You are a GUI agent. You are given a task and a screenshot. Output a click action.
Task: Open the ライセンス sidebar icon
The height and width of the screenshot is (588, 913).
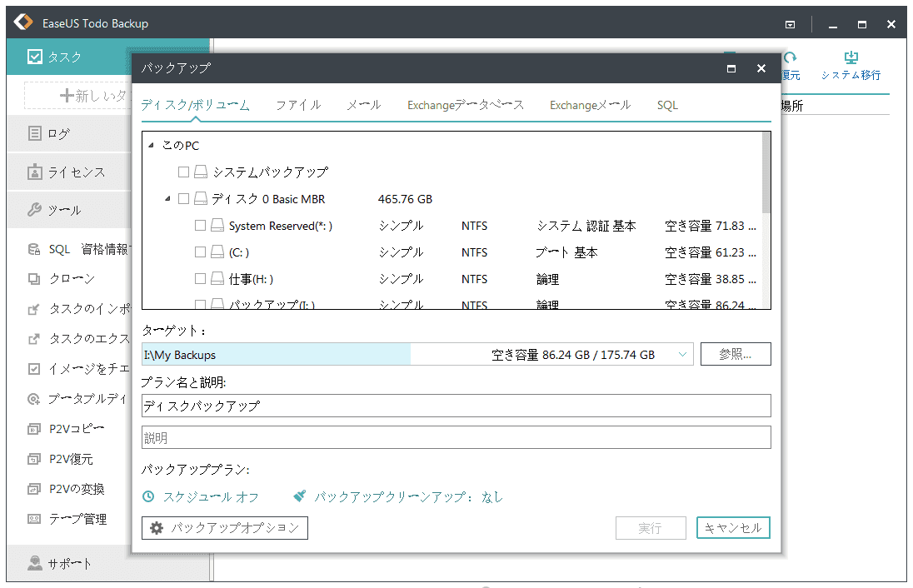(35, 172)
